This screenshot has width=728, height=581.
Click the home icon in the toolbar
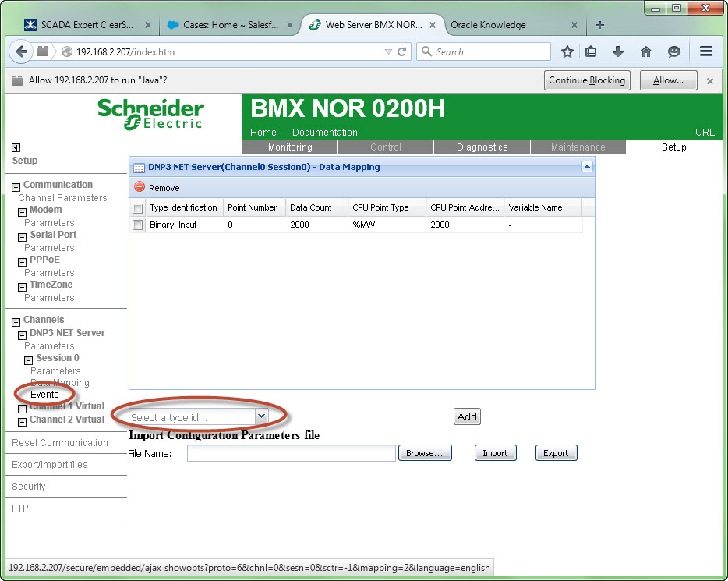[646, 51]
